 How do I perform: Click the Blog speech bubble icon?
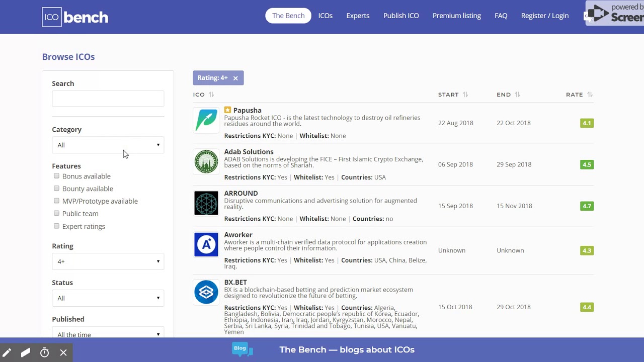242,349
